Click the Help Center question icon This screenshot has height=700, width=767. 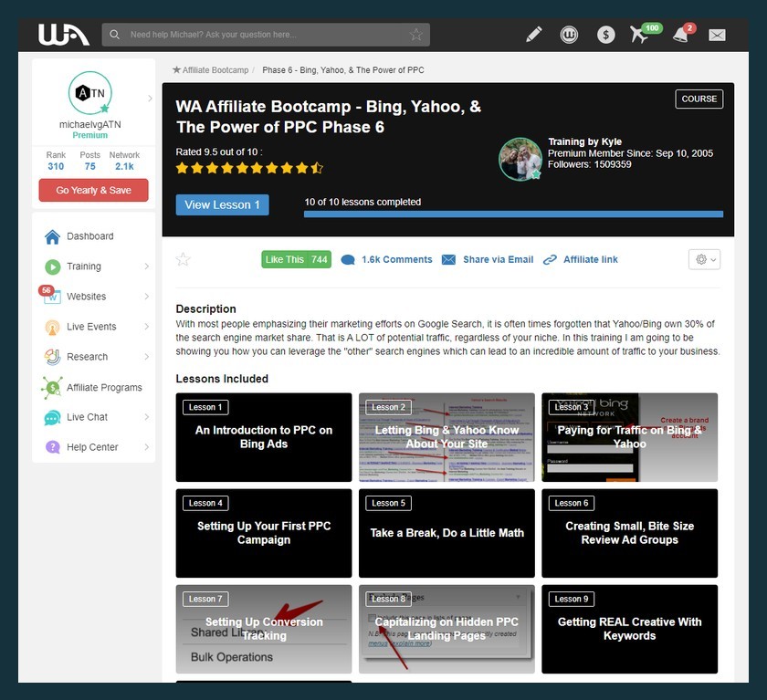coord(52,447)
